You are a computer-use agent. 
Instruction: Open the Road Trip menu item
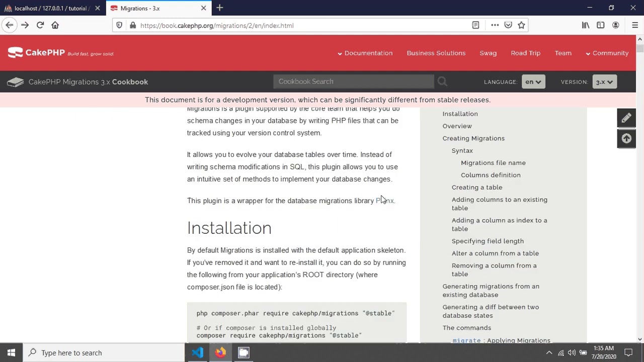pos(526,53)
